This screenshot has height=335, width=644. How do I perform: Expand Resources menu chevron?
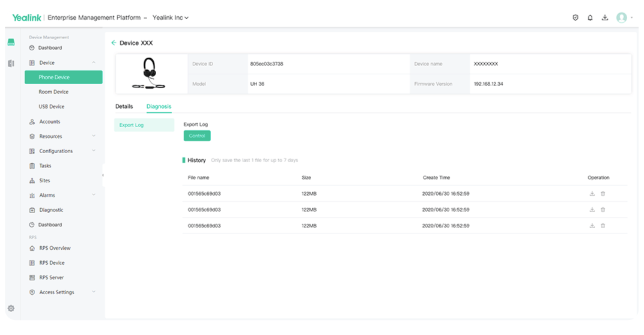click(x=94, y=136)
